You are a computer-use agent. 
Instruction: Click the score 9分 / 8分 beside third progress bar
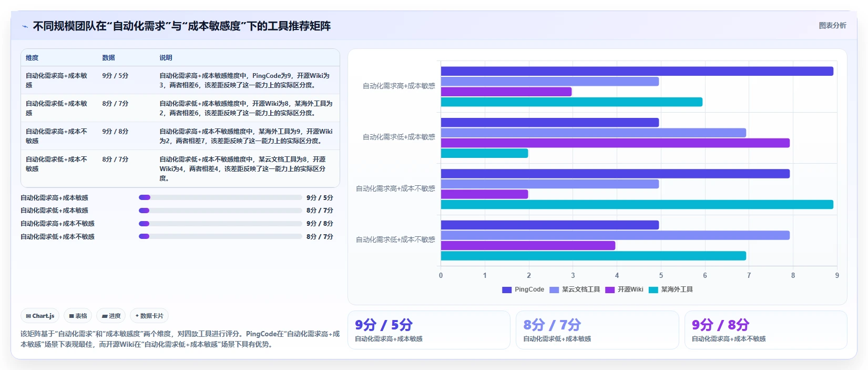point(320,224)
